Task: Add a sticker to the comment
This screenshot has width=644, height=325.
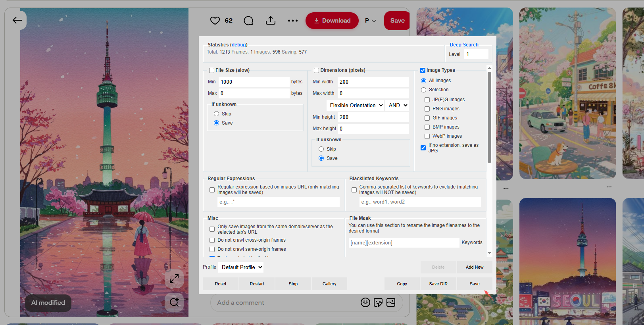Action: pyautogui.click(x=378, y=302)
